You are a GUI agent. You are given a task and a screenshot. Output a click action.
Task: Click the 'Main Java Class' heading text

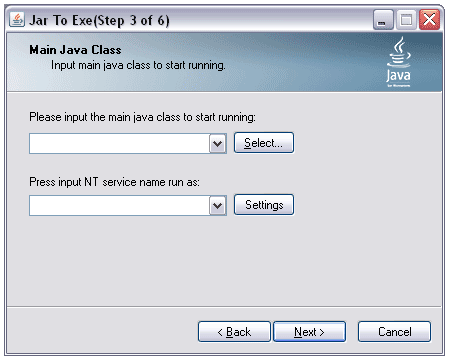click(75, 50)
